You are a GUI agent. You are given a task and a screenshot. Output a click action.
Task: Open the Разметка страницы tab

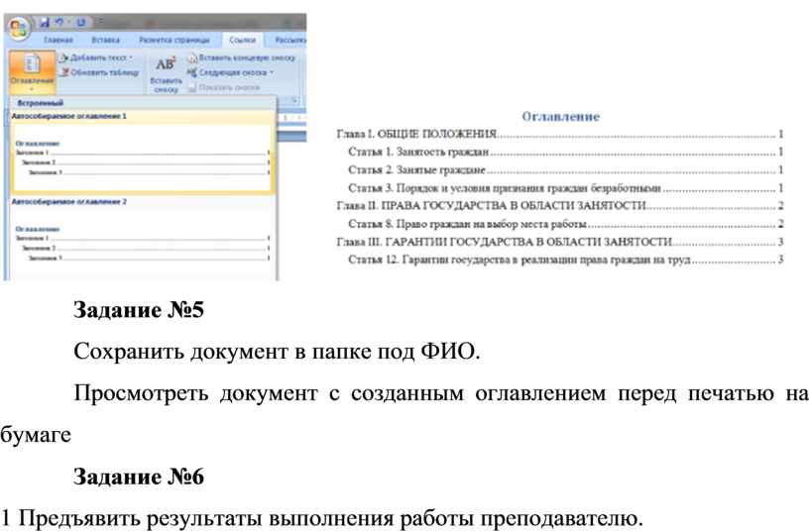point(173,40)
